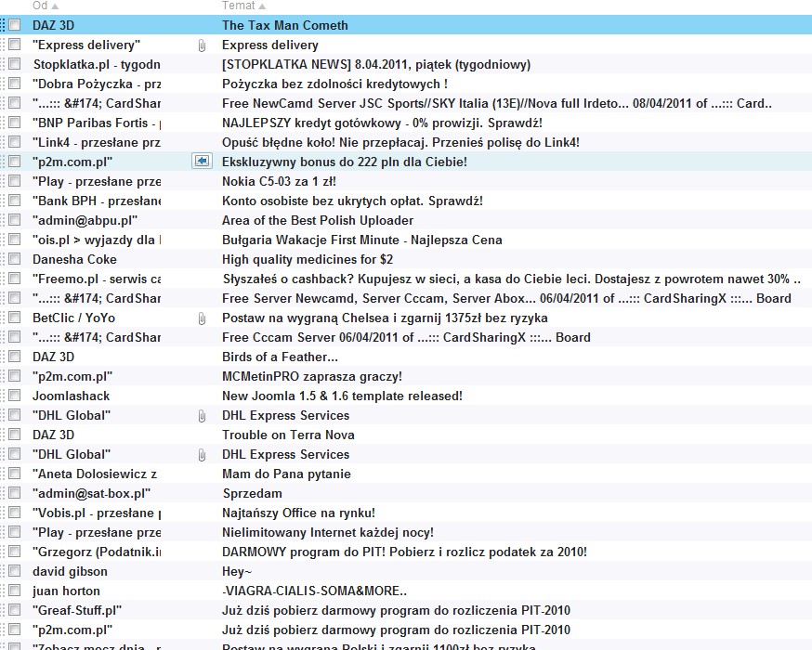Open Pożyczka bez zdolności kredytowych message
The height and width of the screenshot is (650, 812).
click(335, 84)
